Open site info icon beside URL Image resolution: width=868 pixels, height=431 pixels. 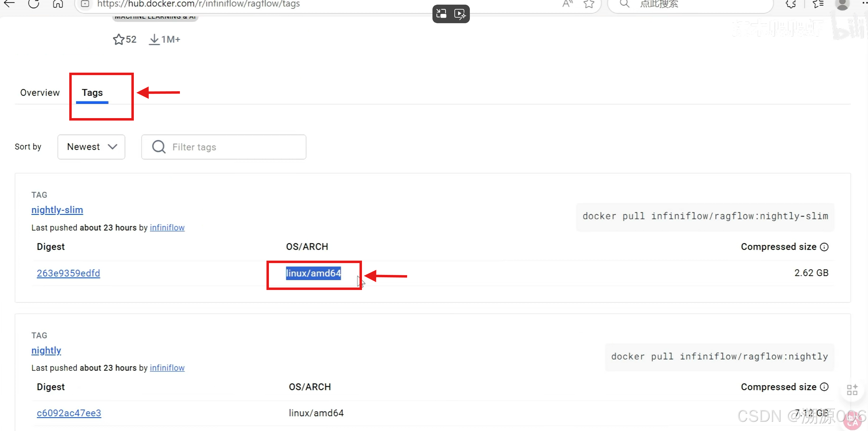pos(85,4)
